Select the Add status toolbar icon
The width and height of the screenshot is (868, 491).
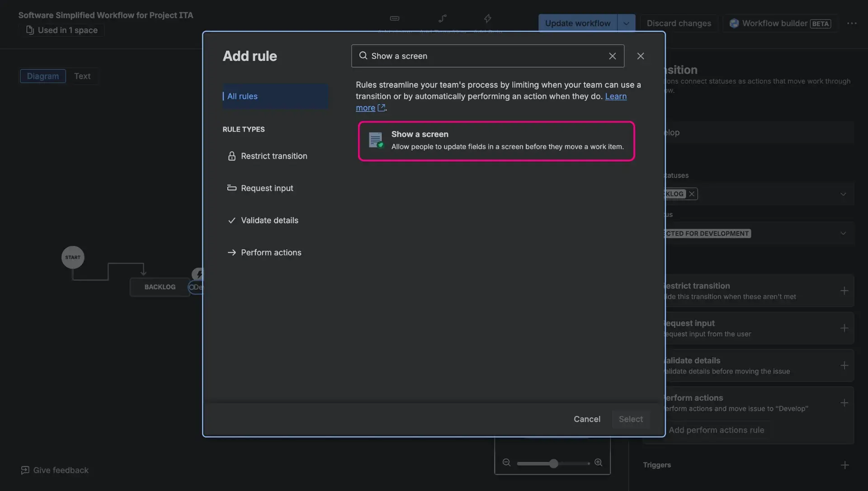395,18
